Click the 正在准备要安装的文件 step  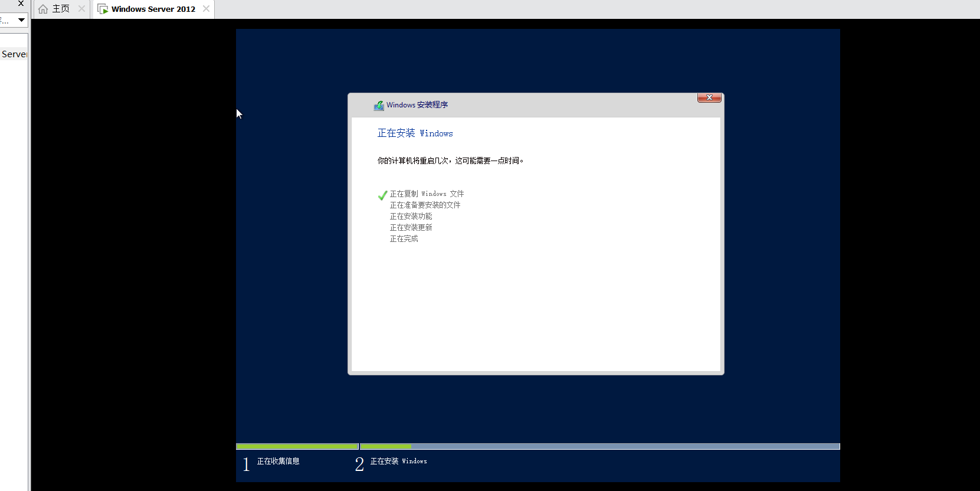(x=425, y=205)
